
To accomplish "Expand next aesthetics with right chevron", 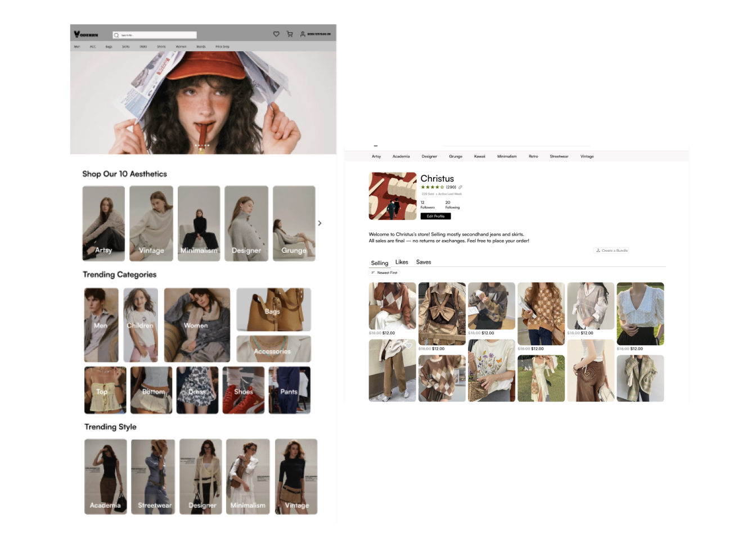I will pos(319,223).
